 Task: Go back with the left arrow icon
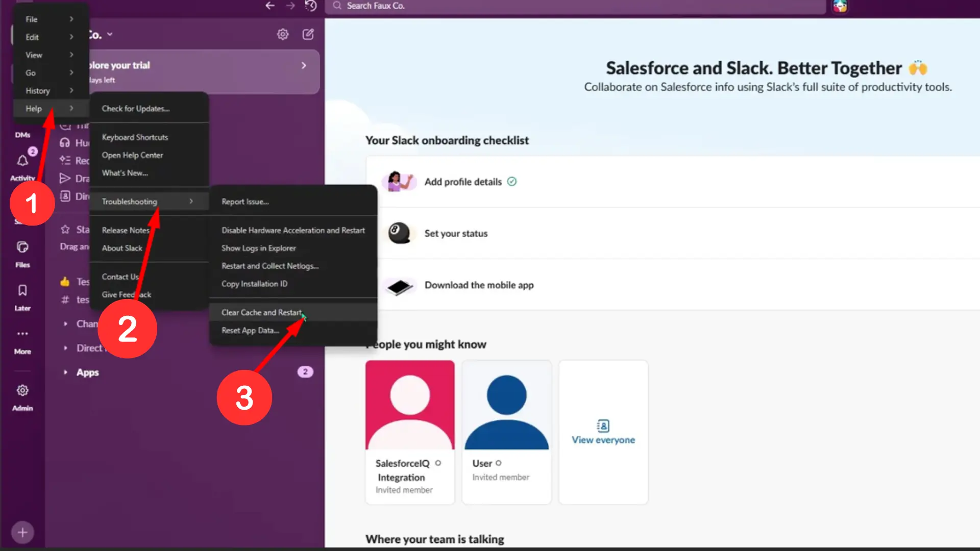270,6
